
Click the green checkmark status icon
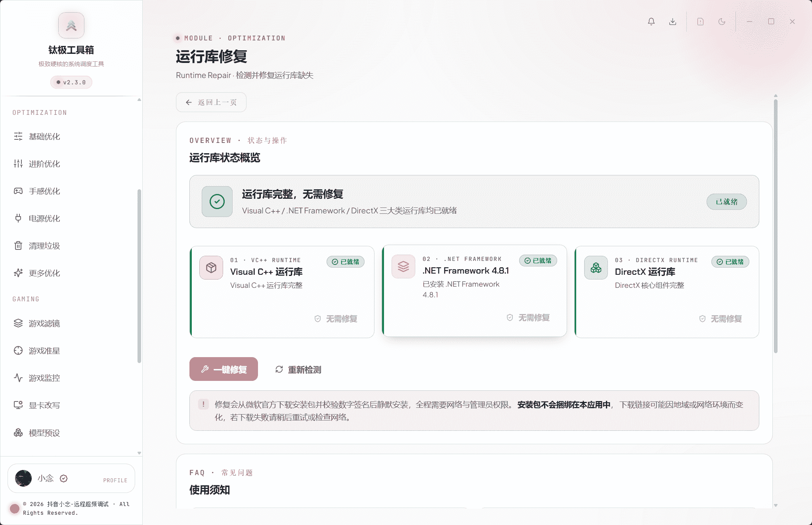(x=217, y=202)
